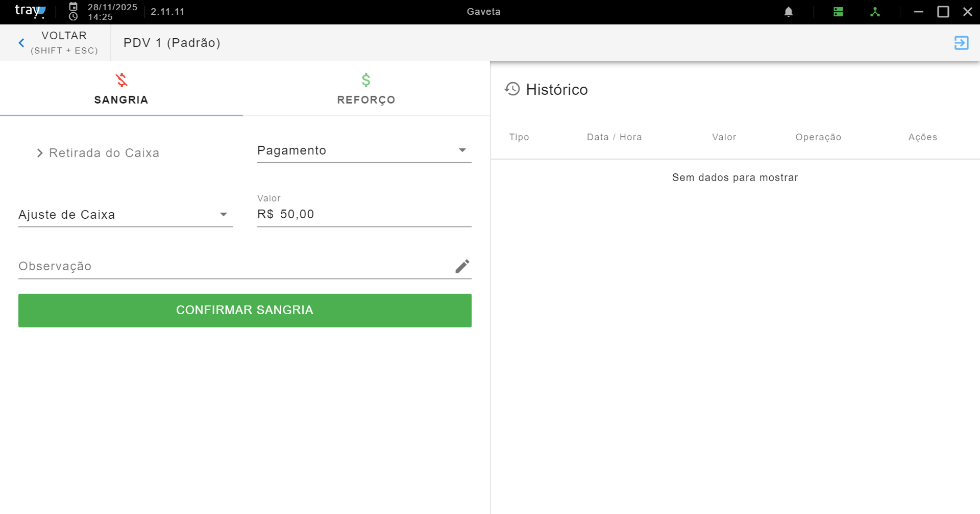The height and width of the screenshot is (514, 980).
Task: Click the blue exit icon at right
Action: tap(962, 43)
